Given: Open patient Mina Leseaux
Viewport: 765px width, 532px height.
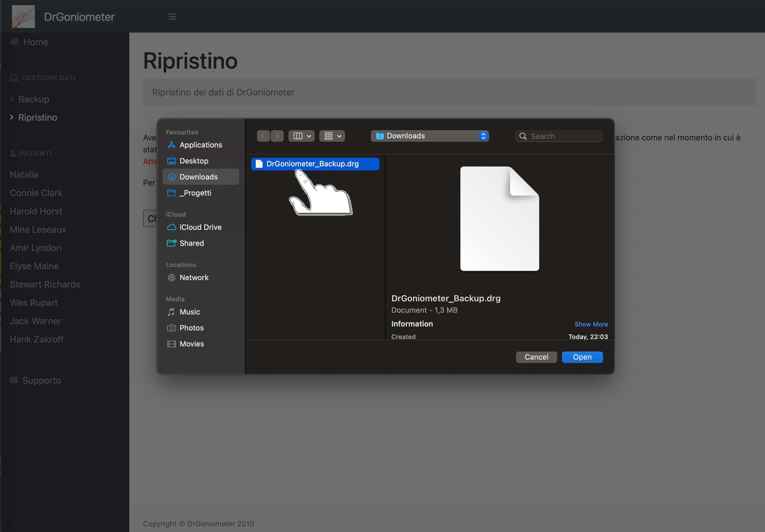Looking at the screenshot, I should (x=38, y=229).
